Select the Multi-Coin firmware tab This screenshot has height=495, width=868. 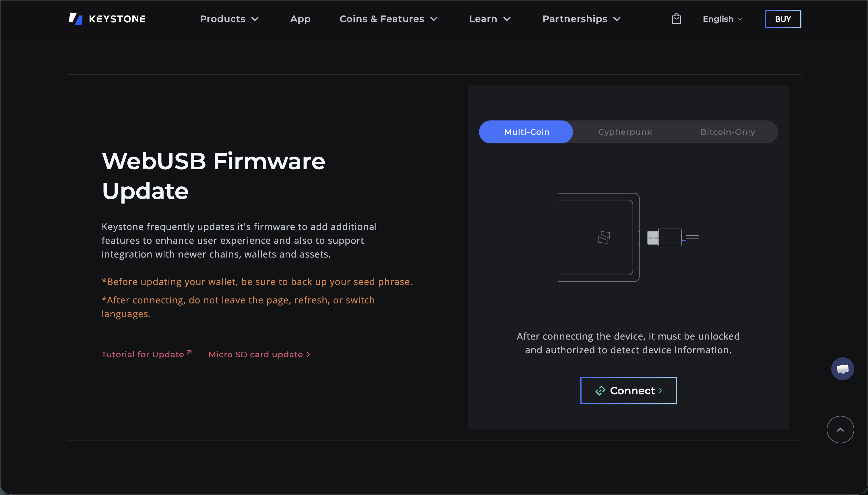[x=526, y=132]
